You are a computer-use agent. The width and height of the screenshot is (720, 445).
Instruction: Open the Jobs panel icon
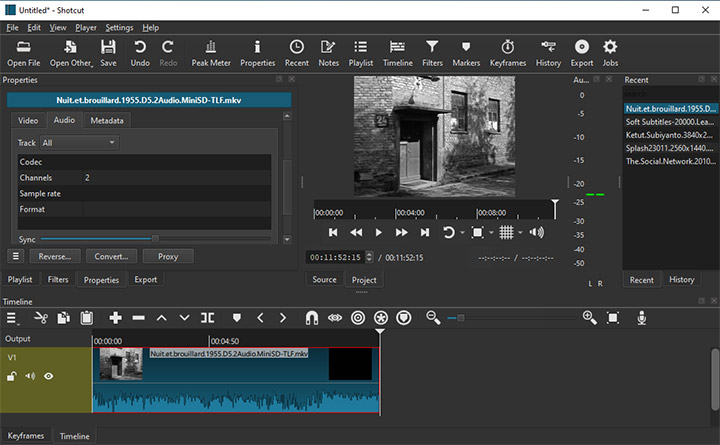(610, 52)
